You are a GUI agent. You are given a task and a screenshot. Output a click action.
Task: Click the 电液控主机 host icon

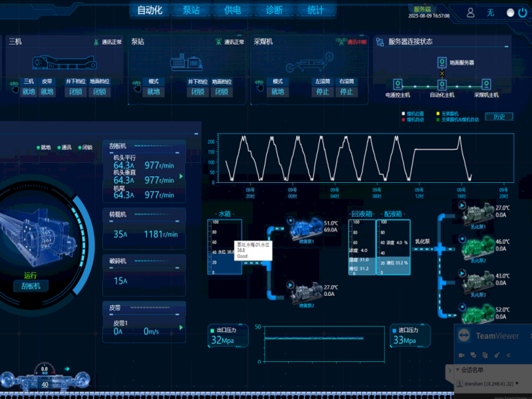coord(398,85)
